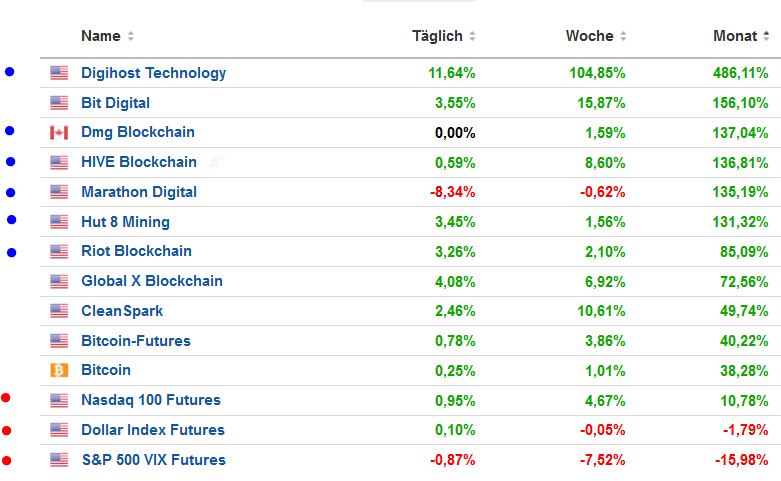
Task: Click the small icon after HIVE Blockchain name
Action: 217,162
